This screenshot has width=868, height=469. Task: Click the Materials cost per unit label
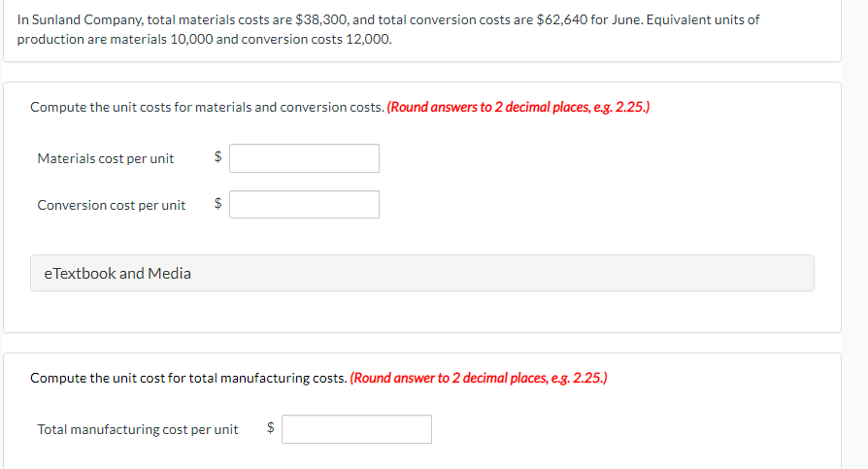pos(106,159)
